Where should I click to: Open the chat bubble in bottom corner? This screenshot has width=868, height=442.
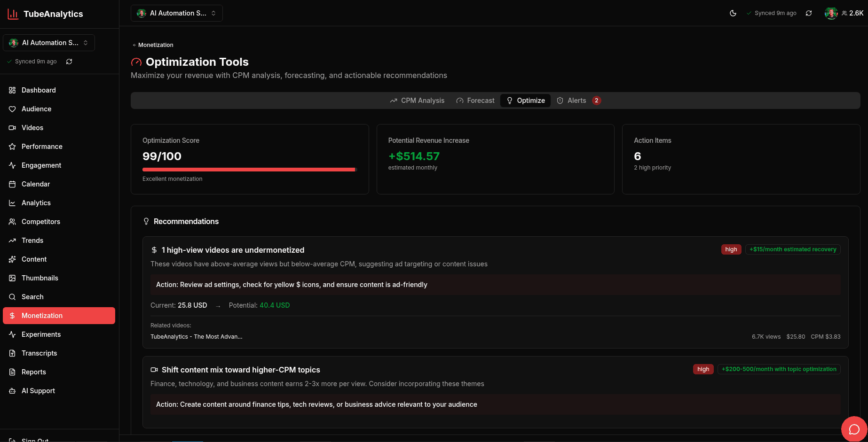click(x=854, y=429)
